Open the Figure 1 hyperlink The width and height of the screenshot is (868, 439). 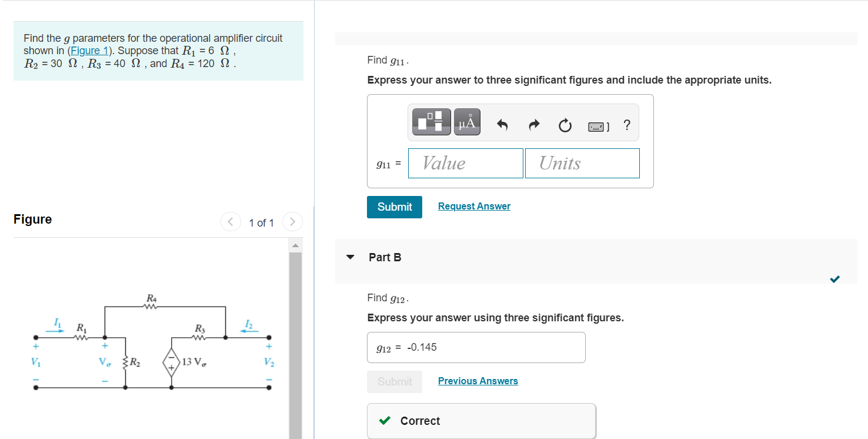[89, 50]
